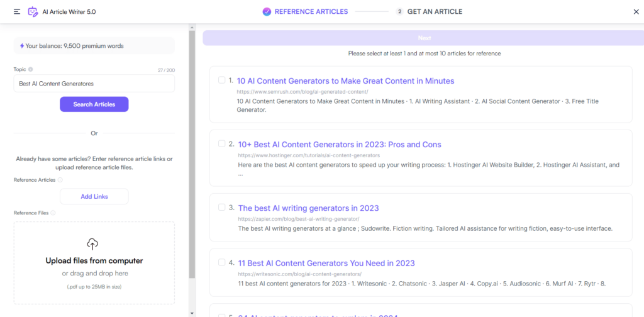Click the Add Links button
644x317 pixels.
94,196
